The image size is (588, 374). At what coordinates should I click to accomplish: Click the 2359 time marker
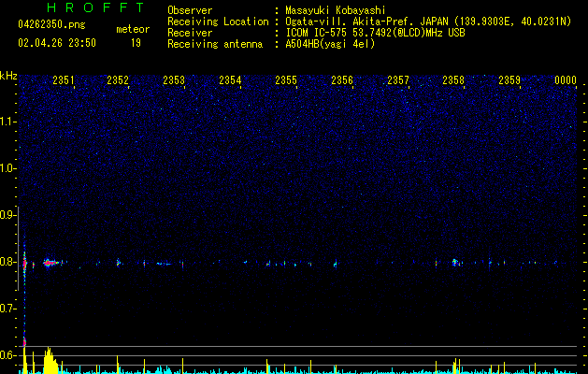point(509,80)
